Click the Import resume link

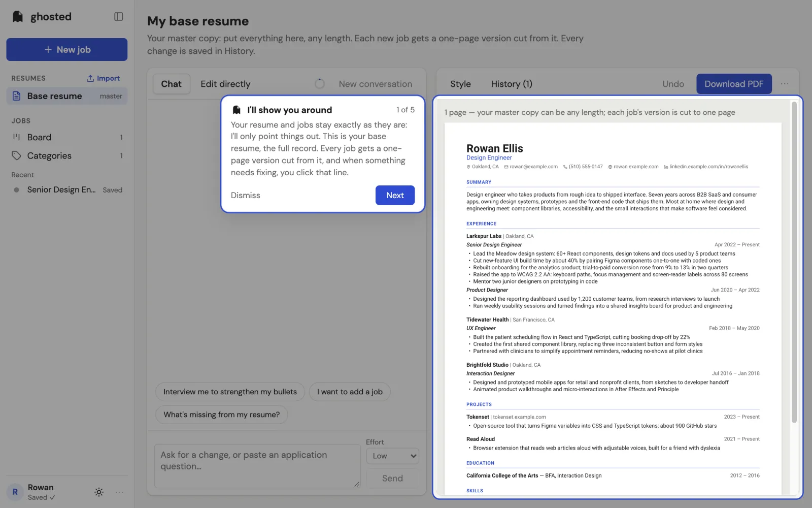[104, 78]
